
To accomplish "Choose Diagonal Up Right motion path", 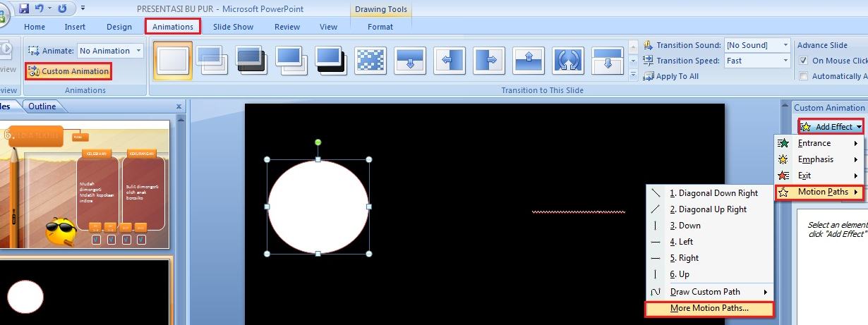I will pyautogui.click(x=710, y=209).
